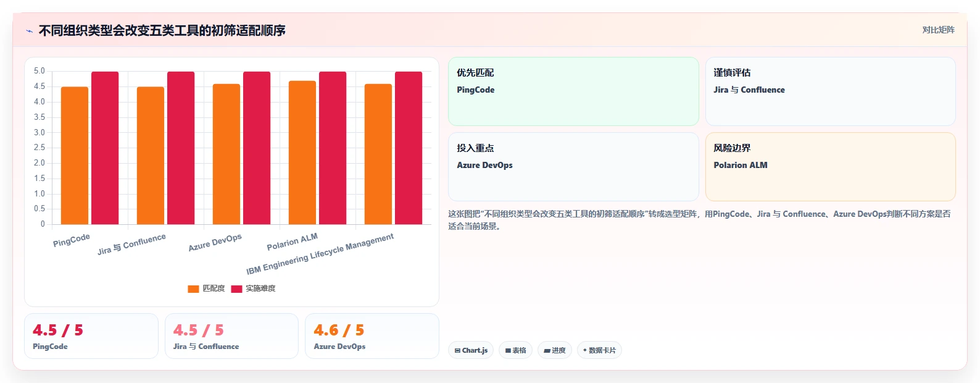Click the 数据卡片 tag

[x=599, y=350]
